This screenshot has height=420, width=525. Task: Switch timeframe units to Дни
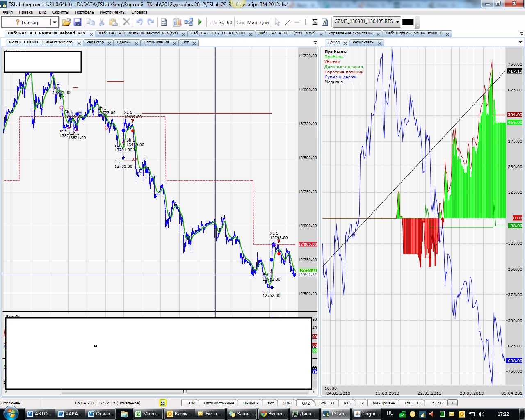coord(265,23)
